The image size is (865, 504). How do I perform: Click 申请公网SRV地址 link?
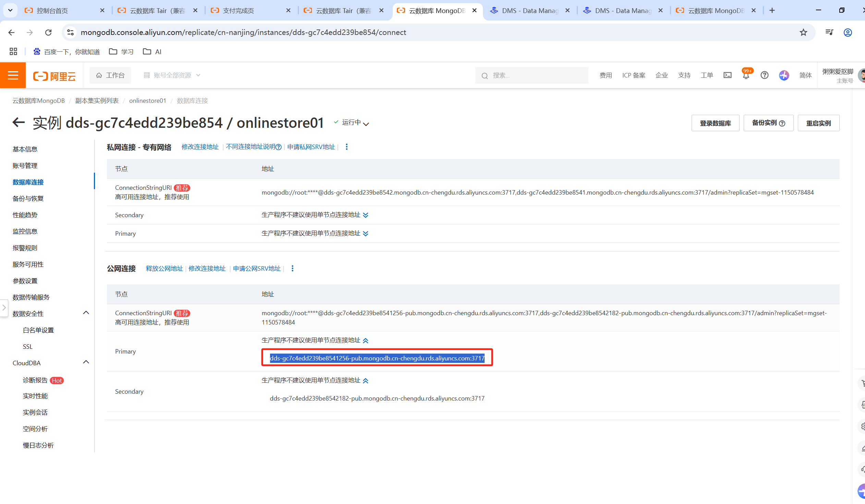257,269
